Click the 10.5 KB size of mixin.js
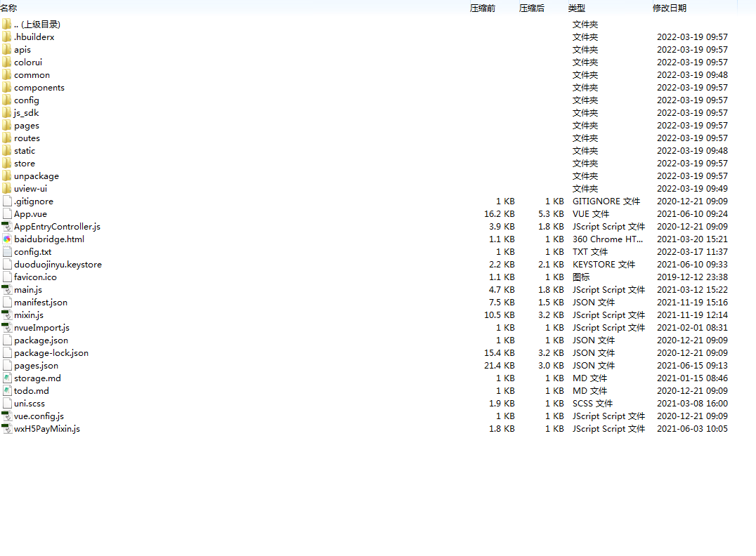 500,315
